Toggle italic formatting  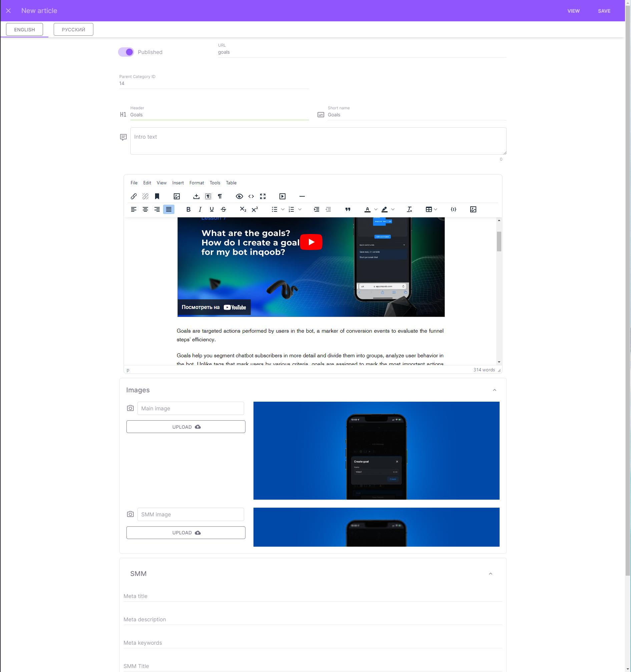pyautogui.click(x=200, y=210)
